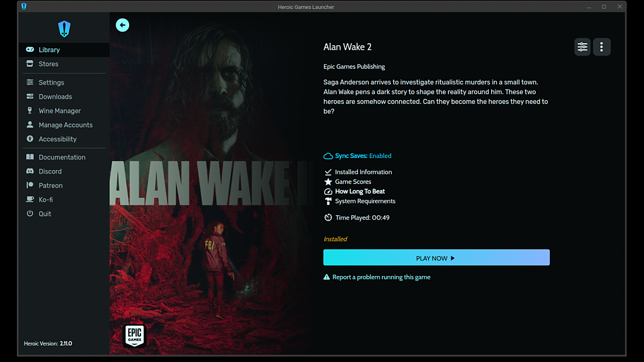Click the back arrow icon
The image size is (644, 362).
122,25
